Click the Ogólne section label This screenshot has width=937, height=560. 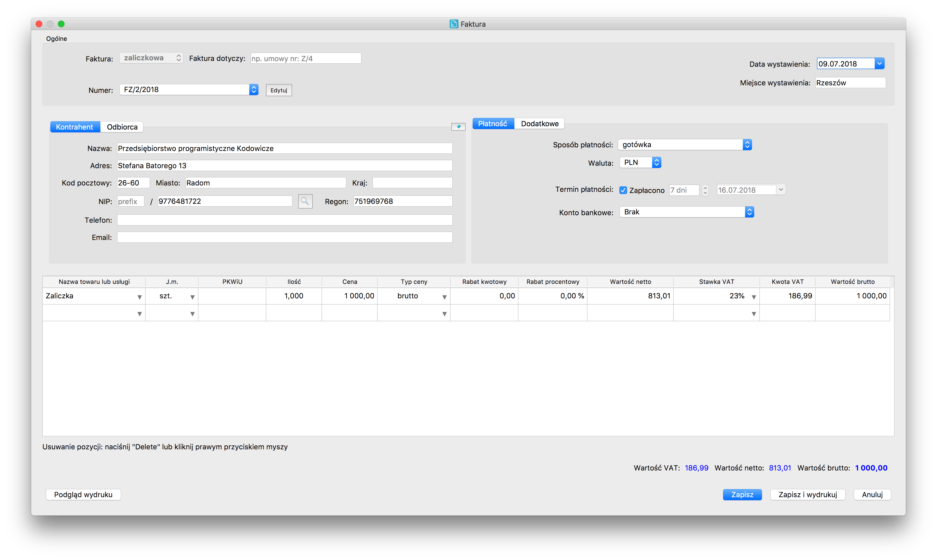[57, 38]
